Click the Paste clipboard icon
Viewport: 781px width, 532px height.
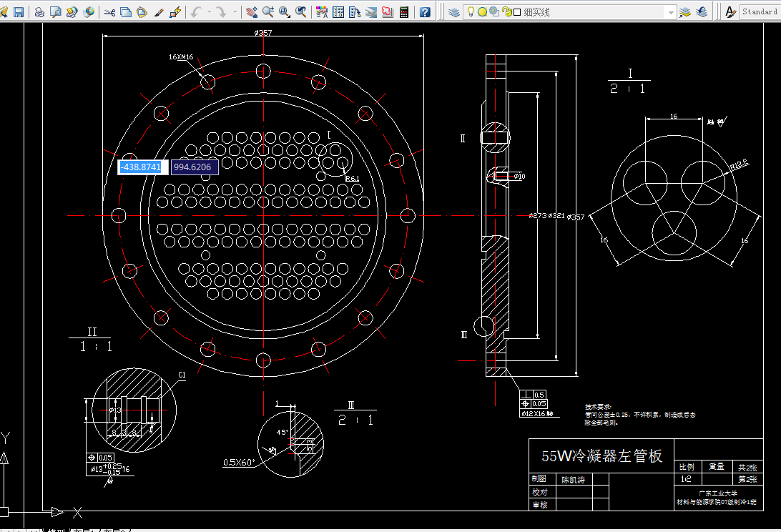click(142, 12)
